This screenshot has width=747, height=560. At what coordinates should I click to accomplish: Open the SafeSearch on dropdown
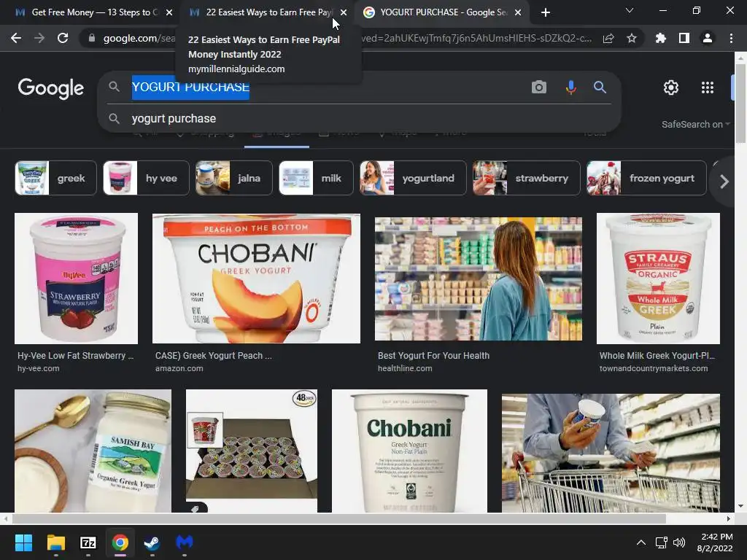coord(695,124)
